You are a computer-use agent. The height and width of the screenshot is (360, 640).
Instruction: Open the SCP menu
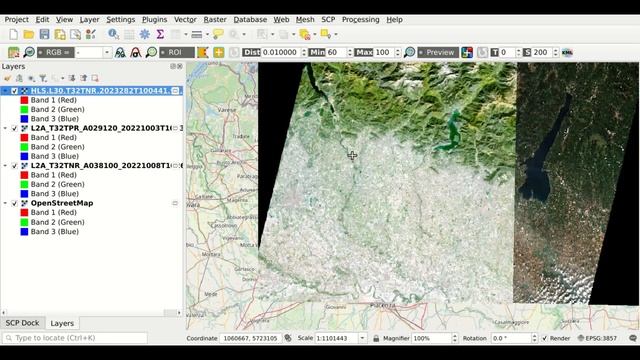328,20
